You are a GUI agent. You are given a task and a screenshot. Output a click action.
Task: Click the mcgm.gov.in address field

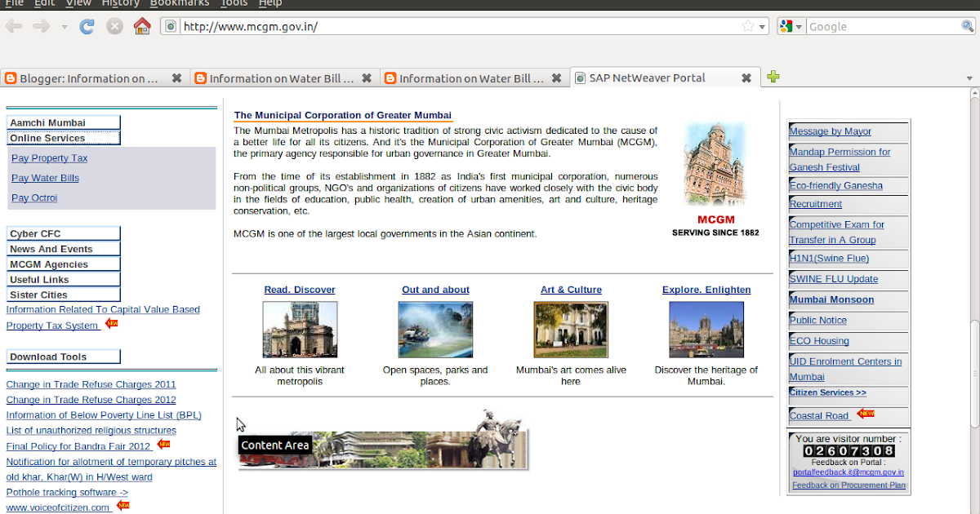(460, 26)
